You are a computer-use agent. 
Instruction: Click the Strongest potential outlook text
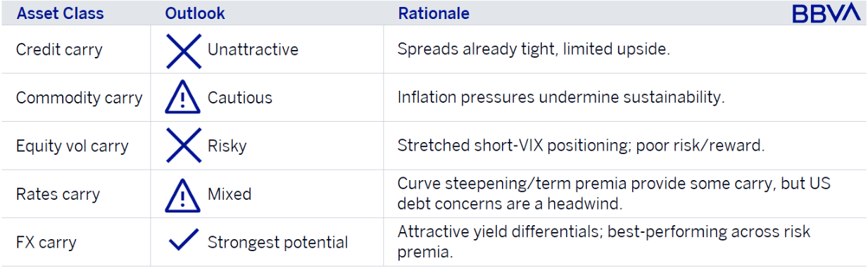(x=277, y=243)
